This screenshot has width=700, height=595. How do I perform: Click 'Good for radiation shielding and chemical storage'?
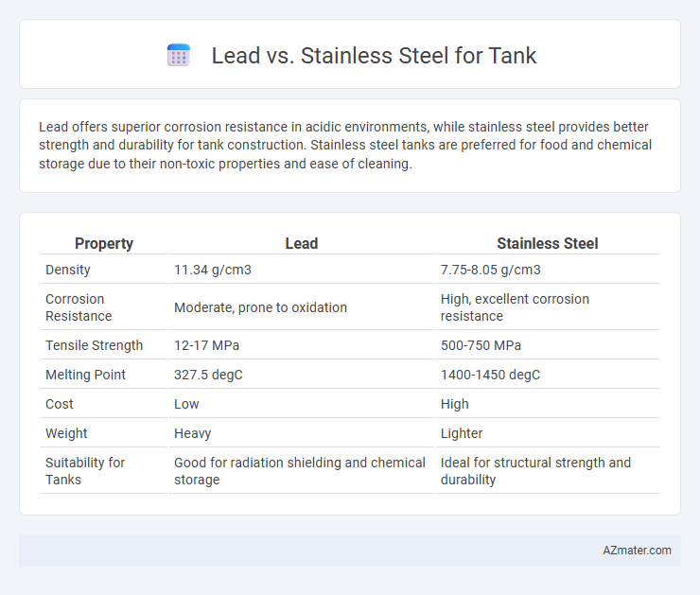pos(300,471)
